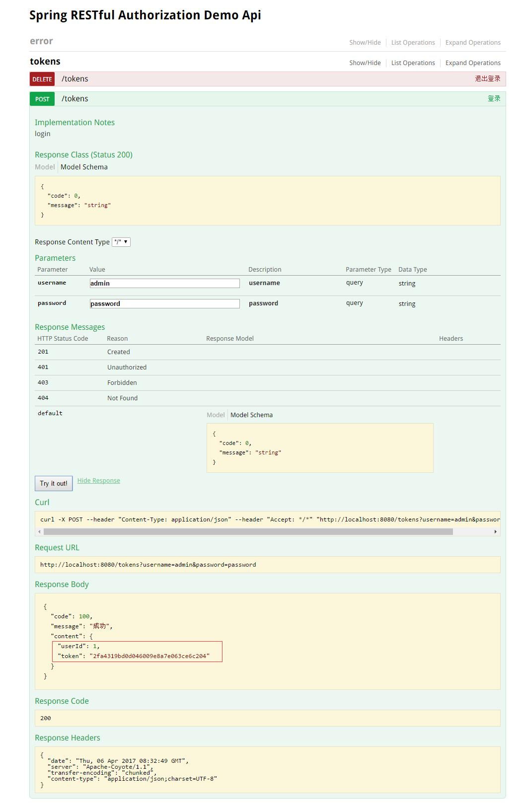The image size is (522, 812).
Task: Click Show/Hide in the tokens row
Action: click(x=365, y=63)
